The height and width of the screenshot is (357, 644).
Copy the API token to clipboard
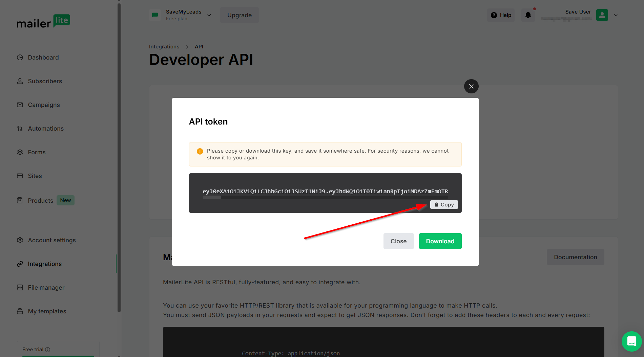pyautogui.click(x=444, y=205)
